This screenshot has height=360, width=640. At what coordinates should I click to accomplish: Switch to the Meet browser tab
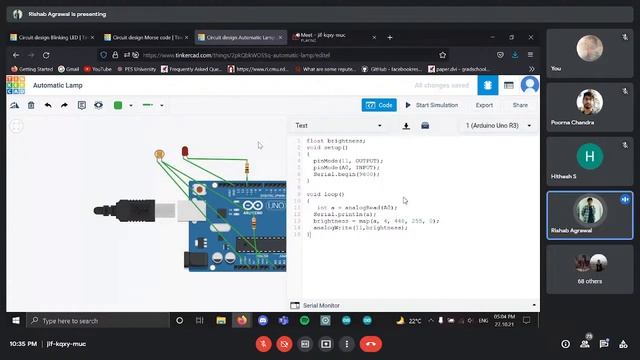point(334,37)
